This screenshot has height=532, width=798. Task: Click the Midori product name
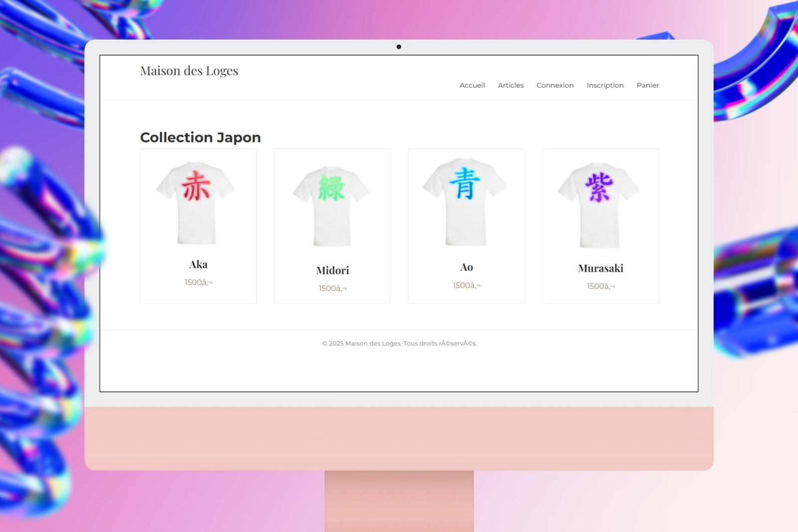[332, 270]
